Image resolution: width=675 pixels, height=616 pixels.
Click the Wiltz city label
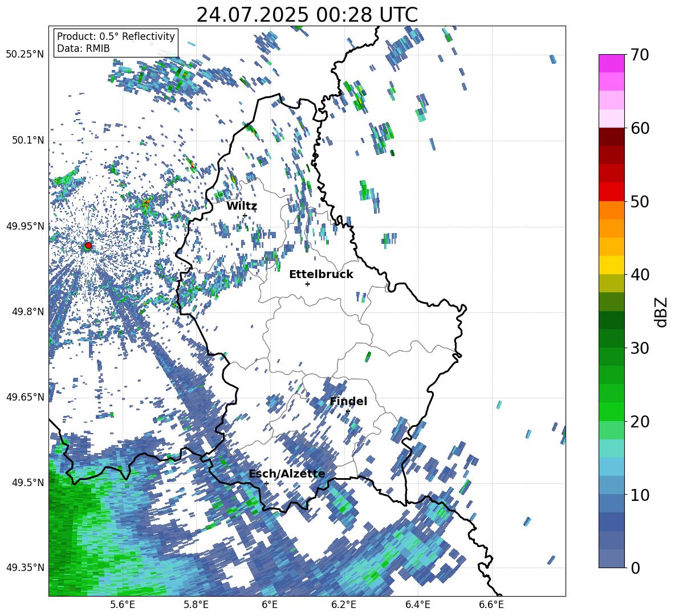(x=242, y=206)
